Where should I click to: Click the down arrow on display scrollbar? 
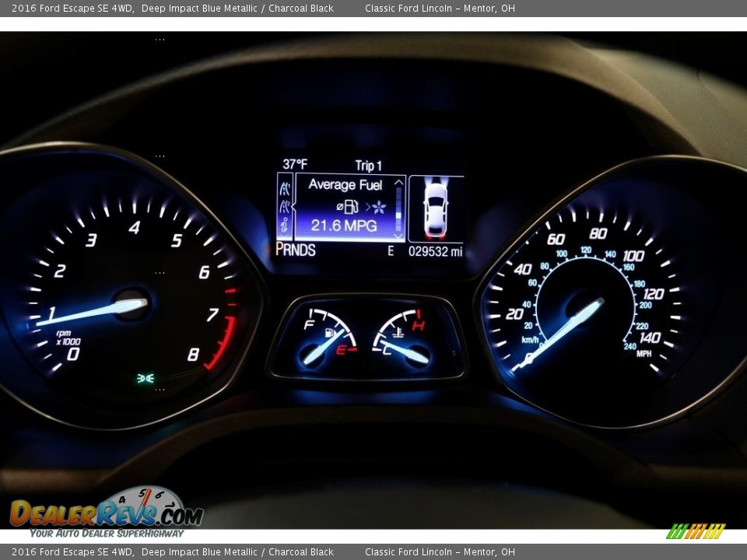[399, 235]
